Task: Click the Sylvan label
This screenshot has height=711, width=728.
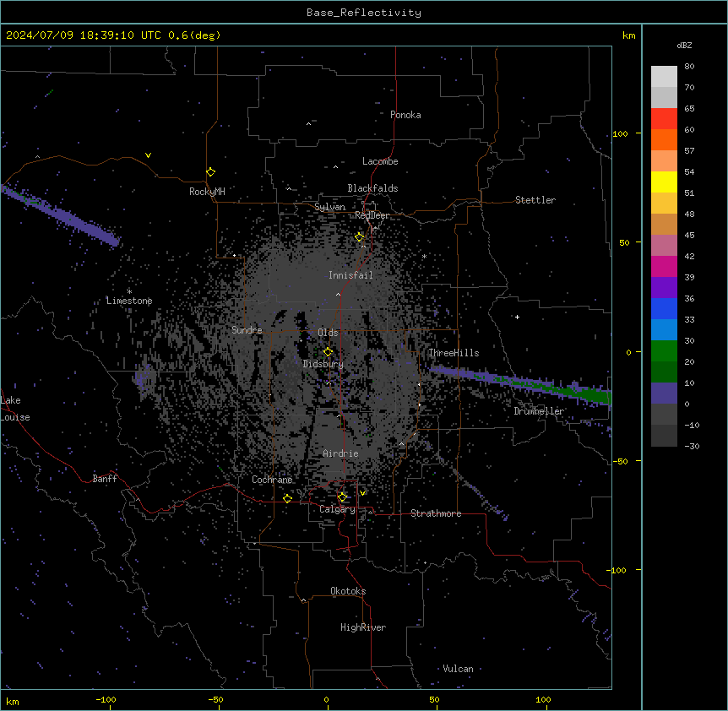Action: click(x=329, y=207)
